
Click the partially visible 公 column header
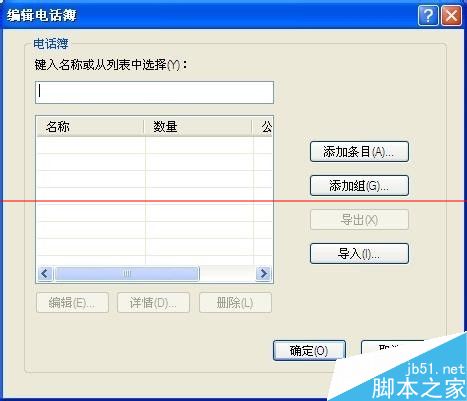click(x=263, y=127)
